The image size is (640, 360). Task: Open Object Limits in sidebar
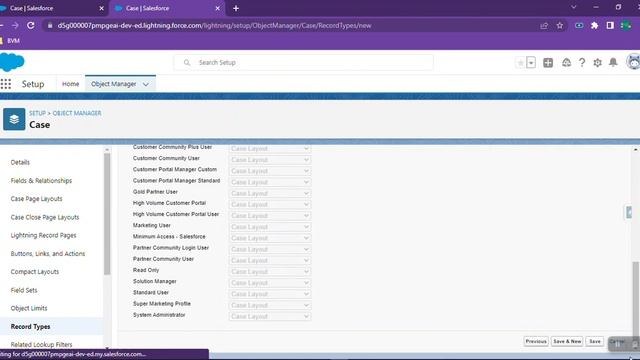click(x=29, y=308)
